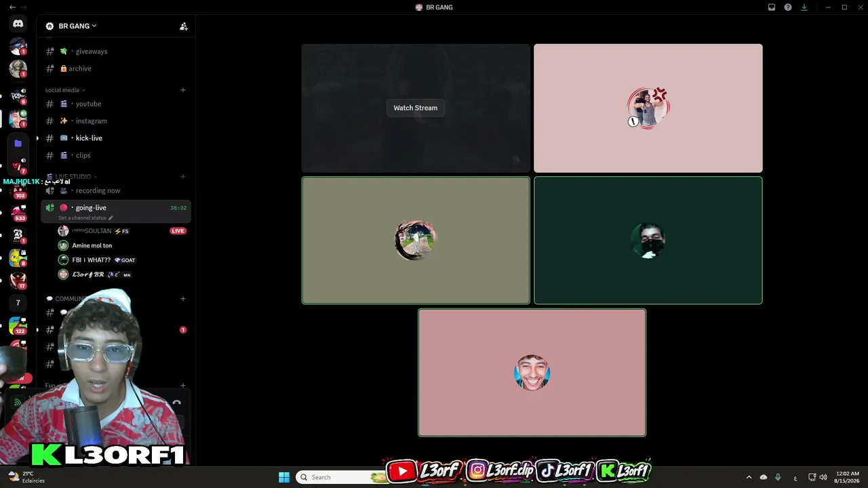The width and height of the screenshot is (868, 488).
Task: Collapse the social media category
Action: [65, 90]
